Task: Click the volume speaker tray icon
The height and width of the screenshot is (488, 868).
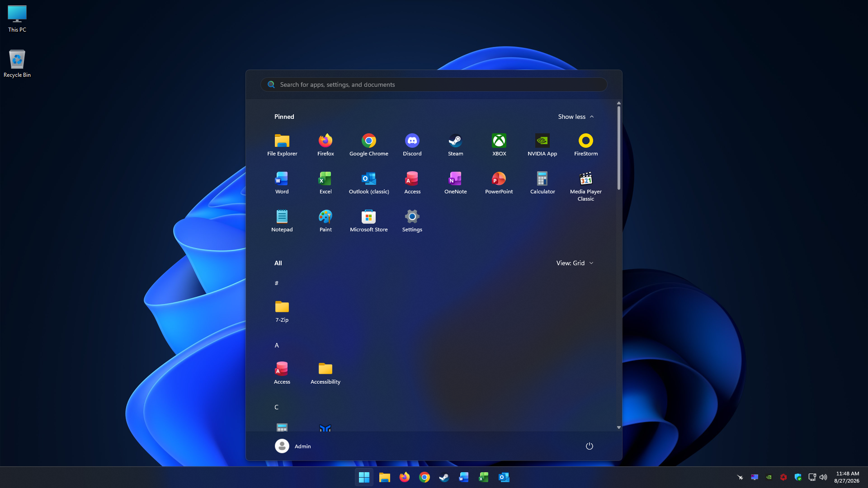Action: 823,477
